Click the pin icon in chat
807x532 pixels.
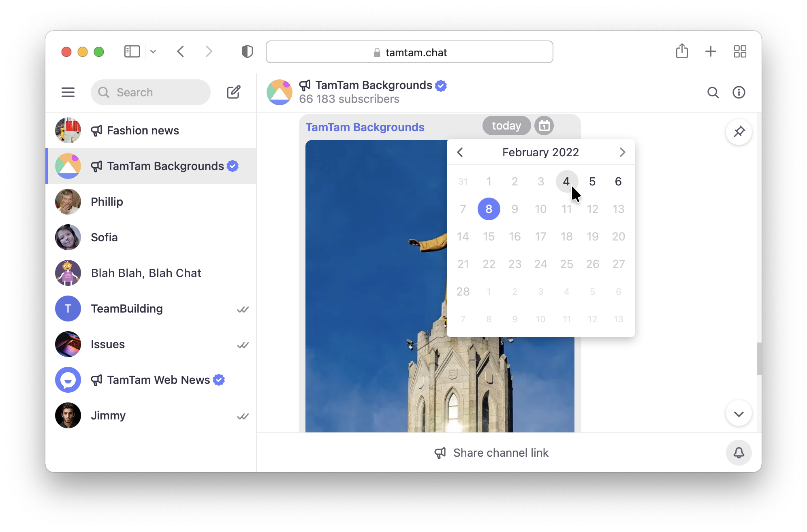pyautogui.click(x=739, y=132)
